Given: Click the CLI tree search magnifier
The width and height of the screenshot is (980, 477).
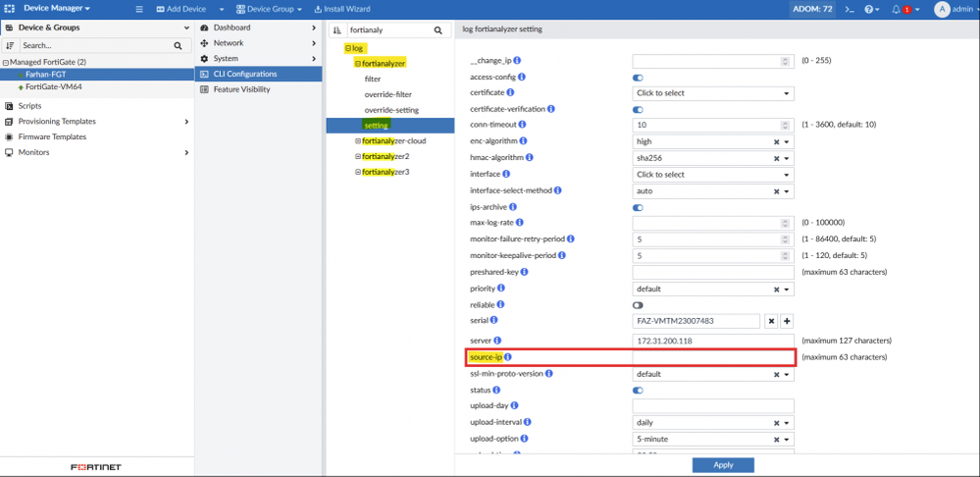Looking at the screenshot, I should tap(438, 30).
